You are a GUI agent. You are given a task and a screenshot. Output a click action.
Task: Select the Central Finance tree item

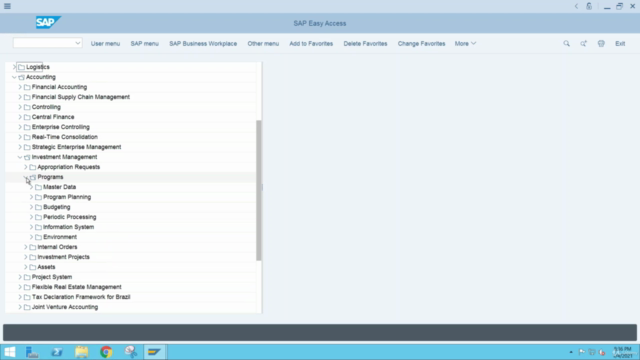pos(53,117)
